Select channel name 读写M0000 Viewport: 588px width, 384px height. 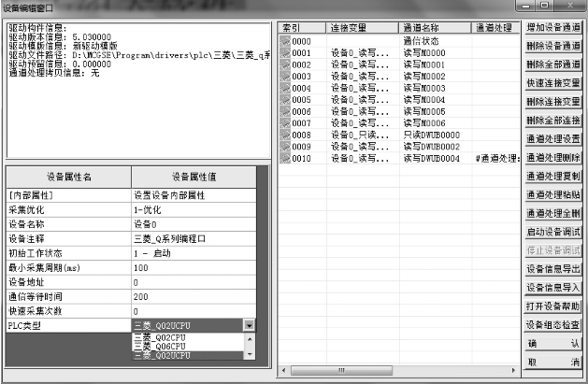(424, 53)
